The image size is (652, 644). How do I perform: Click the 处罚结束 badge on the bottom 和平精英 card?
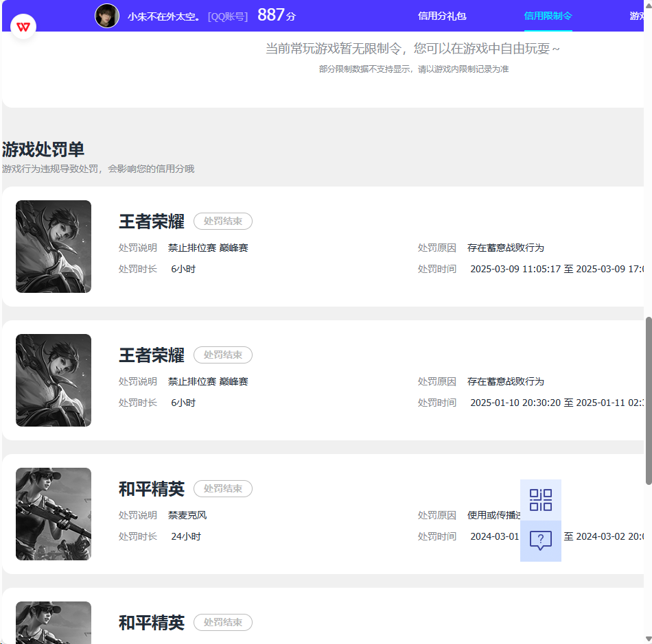[223, 622]
